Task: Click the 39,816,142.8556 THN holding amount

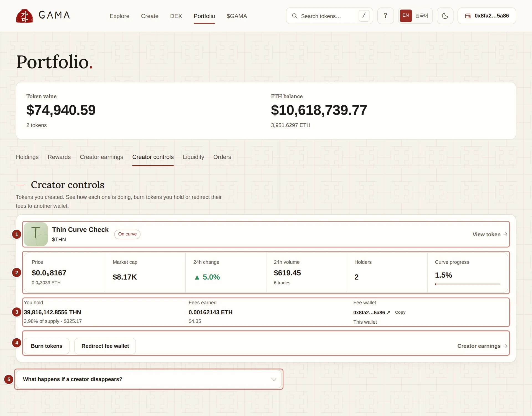Action: click(x=52, y=312)
